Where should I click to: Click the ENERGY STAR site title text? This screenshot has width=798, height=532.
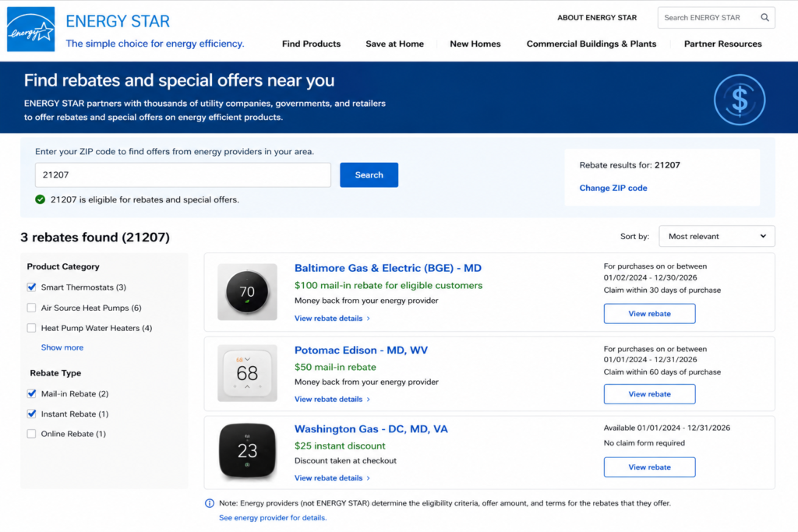pos(118,21)
